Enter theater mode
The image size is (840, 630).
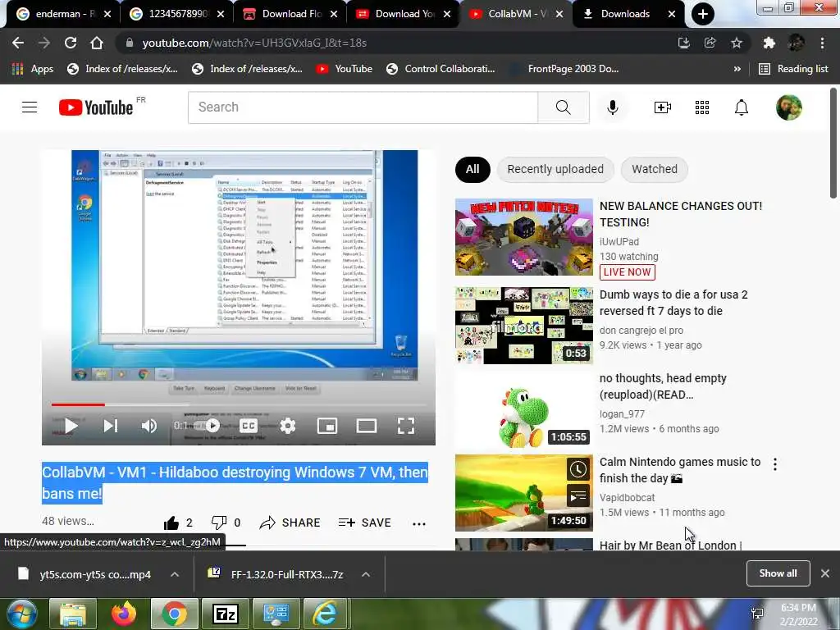(367, 426)
